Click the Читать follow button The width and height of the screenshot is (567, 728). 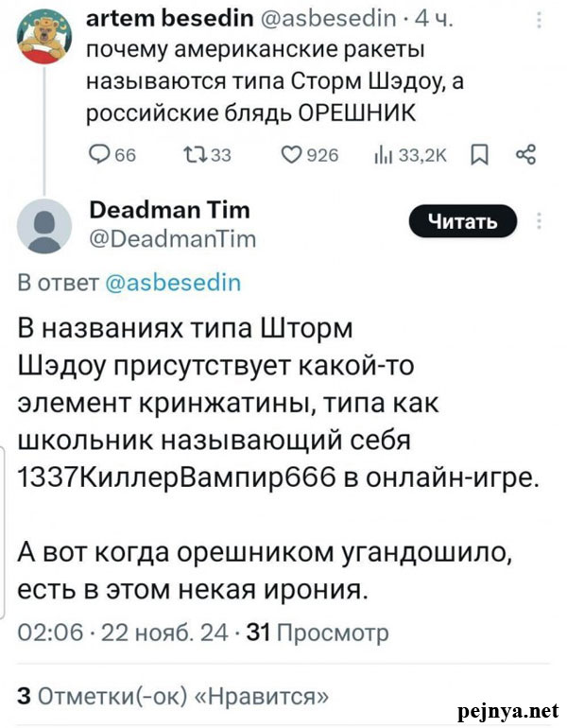click(x=463, y=222)
